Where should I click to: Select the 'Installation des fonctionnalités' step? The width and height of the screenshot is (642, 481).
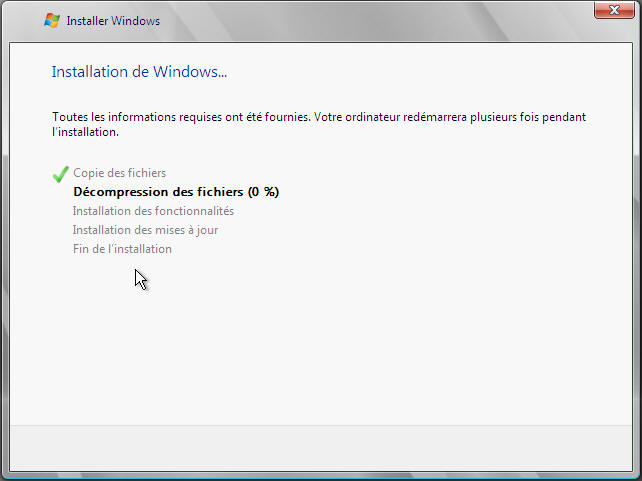pos(153,211)
